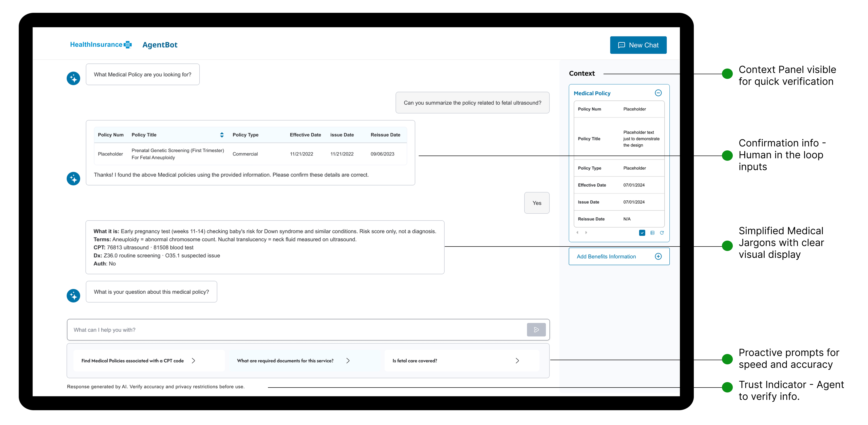Click bot avatar beside policy table message
Viewport: 868px width, 425px height.
pos(73,178)
